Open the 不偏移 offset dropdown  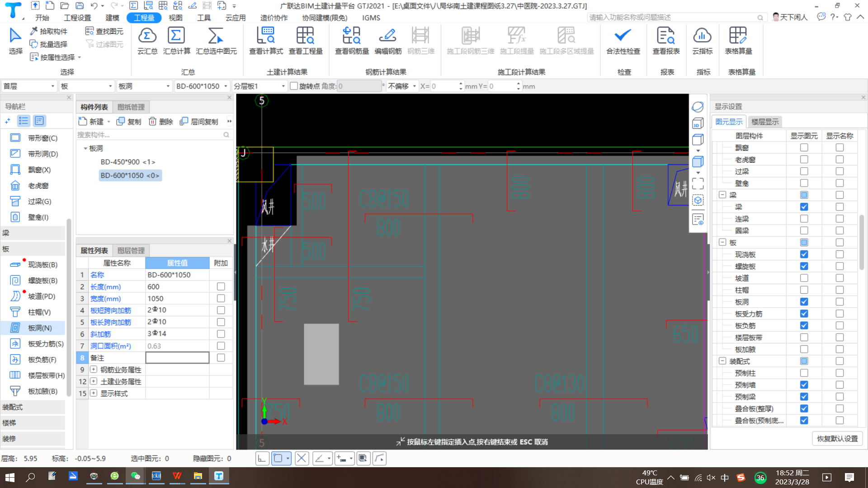coord(402,86)
